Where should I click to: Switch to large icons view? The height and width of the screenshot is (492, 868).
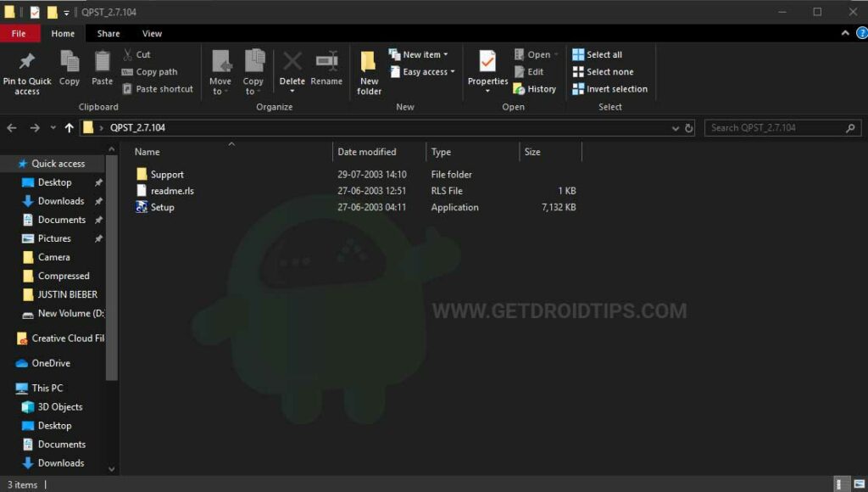[860, 484]
